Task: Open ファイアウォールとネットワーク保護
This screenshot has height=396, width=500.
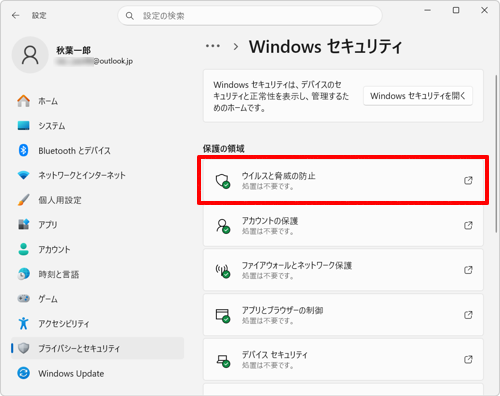Action: [343, 270]
